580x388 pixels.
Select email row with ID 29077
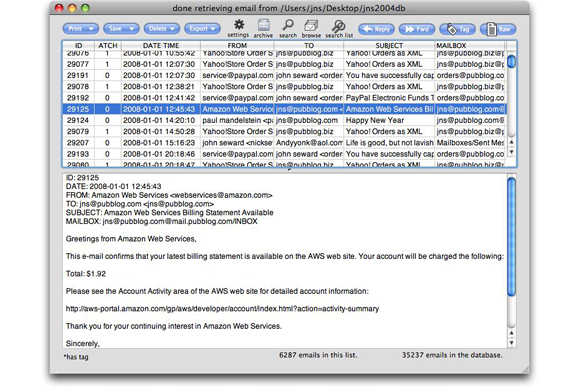pyautogui.click(x=284, y=64)
